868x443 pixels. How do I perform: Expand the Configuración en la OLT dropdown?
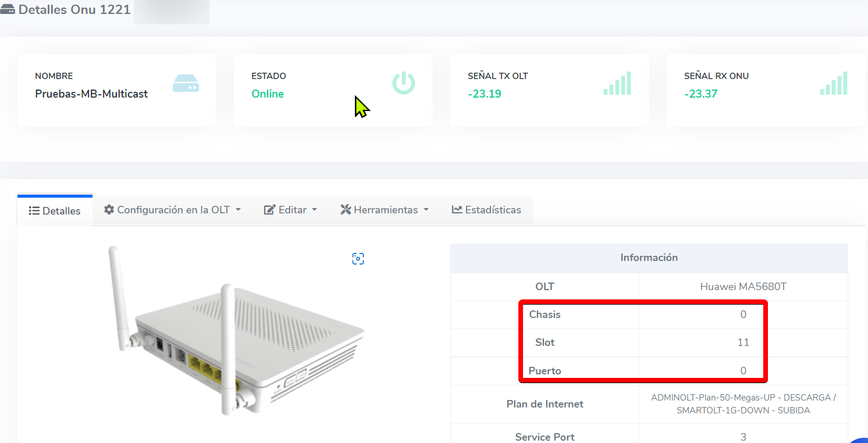click(x=172, y=210)
